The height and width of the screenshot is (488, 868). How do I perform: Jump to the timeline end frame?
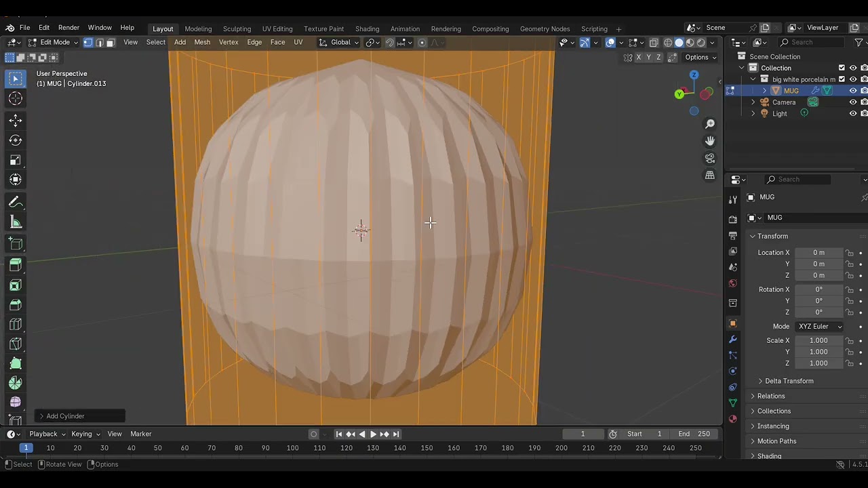pos(396,434)
